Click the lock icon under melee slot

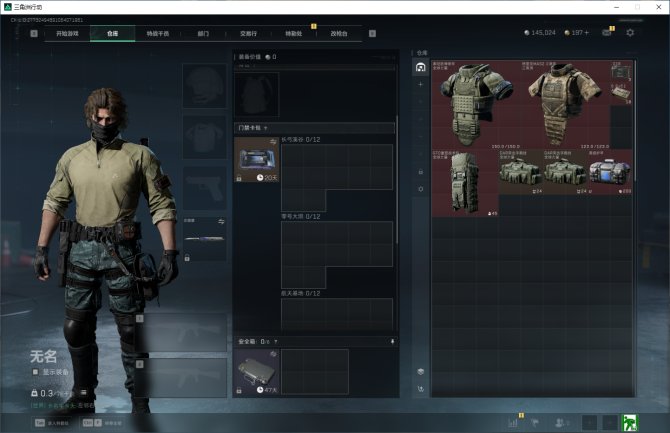(187, 258)
